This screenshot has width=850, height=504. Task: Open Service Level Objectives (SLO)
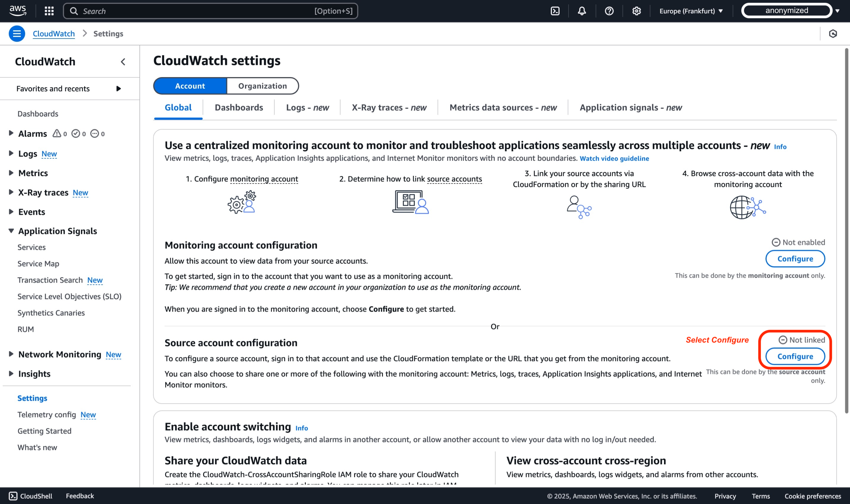69,296
